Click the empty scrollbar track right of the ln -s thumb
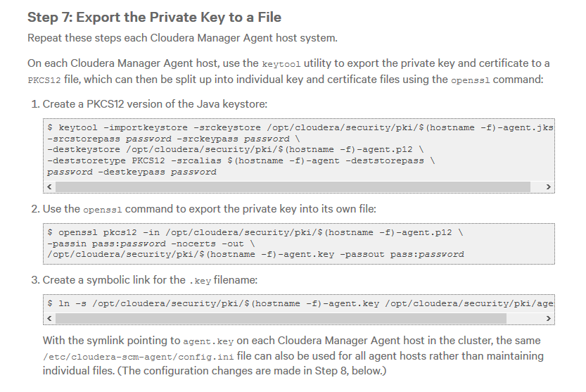Viewport: 586px width, 392px height. pos(524,318)
